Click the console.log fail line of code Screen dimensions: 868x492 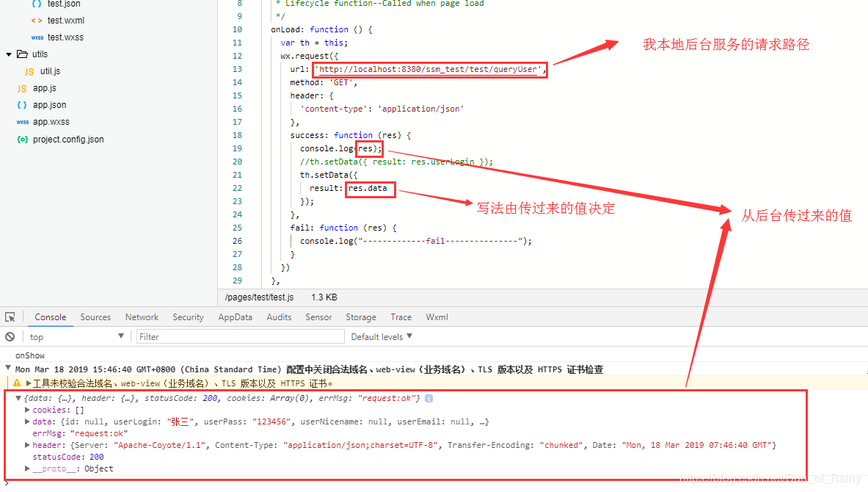click(416, 241)
